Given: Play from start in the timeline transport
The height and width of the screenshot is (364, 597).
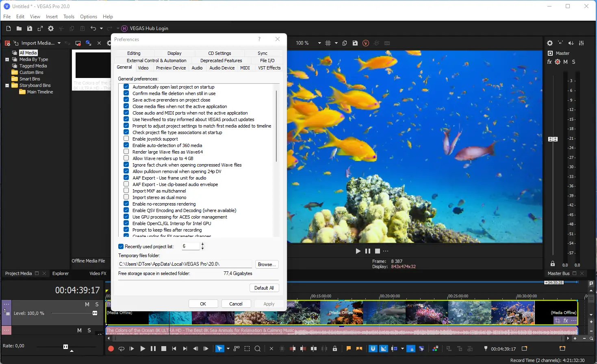Looking at the screenshot, I should click(x=132, y=349).
